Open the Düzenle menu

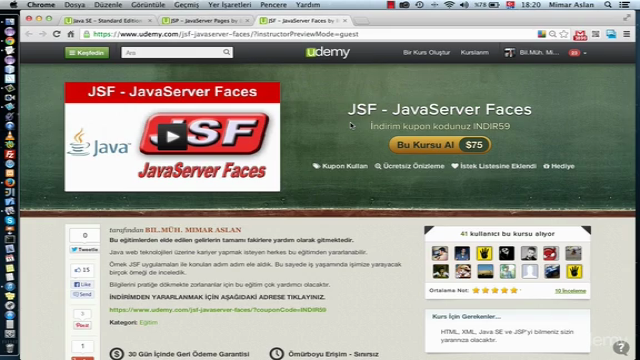pyautogui.click(x=108, y=5)
